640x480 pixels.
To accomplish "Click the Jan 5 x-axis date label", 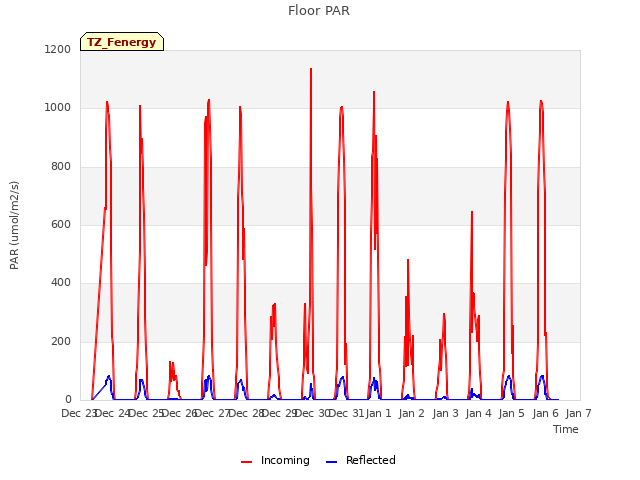I will (511, 413).
